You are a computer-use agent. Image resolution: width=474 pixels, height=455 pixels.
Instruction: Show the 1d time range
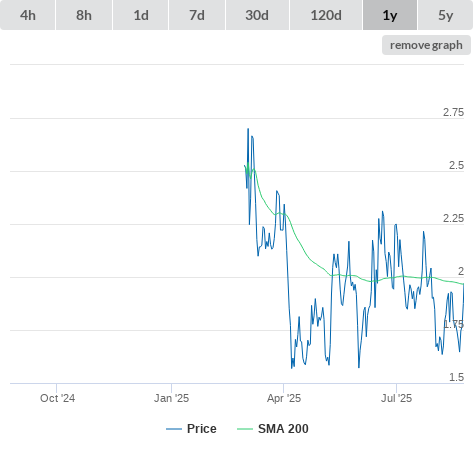tap(141, 15)
